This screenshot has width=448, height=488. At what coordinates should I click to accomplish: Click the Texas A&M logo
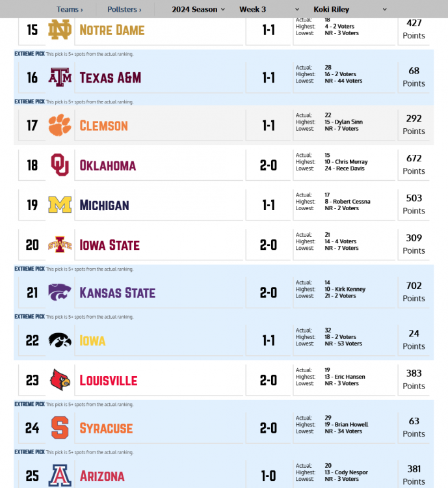tap(60, 78)
